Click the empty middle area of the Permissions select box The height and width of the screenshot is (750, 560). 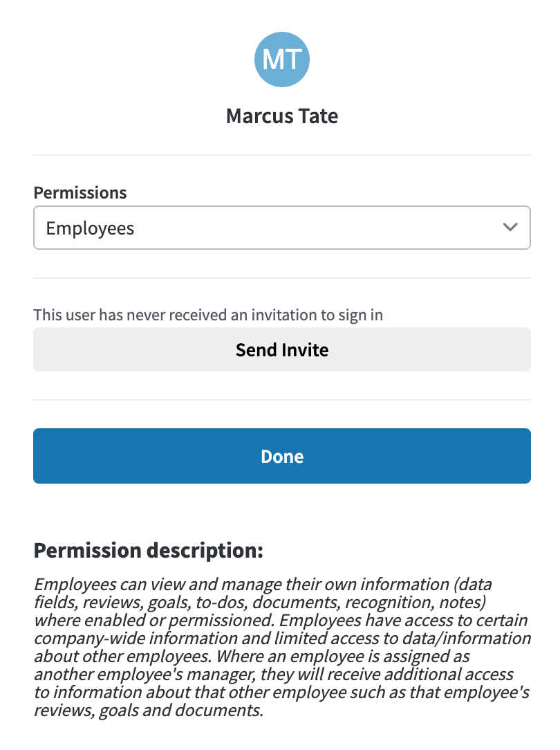[315, 228]
